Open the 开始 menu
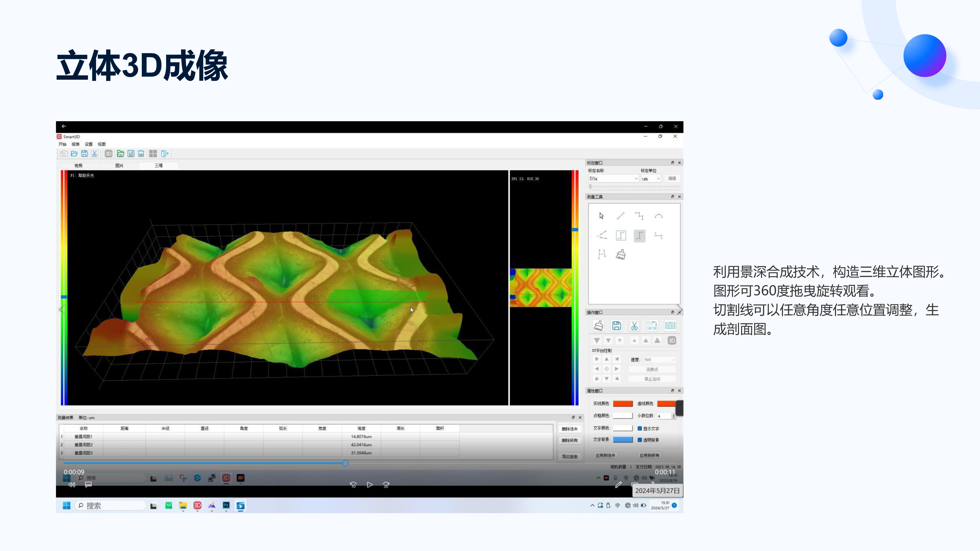The image size is (980, 551). (62, 144)
